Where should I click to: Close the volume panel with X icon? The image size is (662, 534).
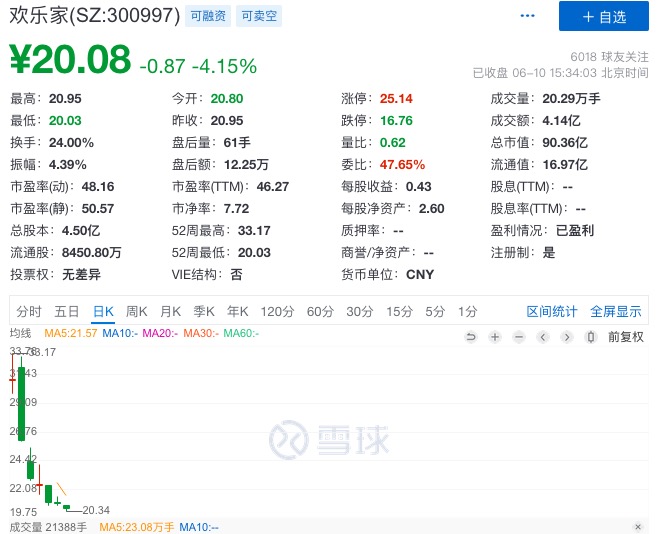(x=638, y=527)
